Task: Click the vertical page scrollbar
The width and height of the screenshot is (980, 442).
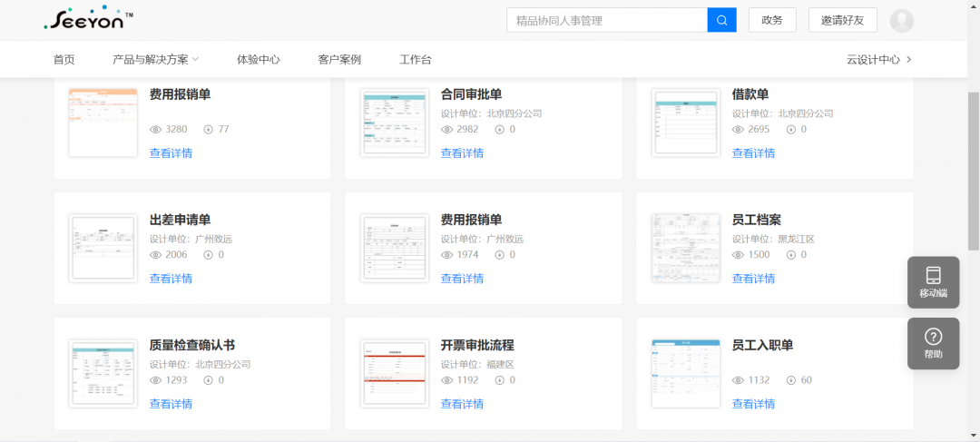Action: (x=974, y=171)
